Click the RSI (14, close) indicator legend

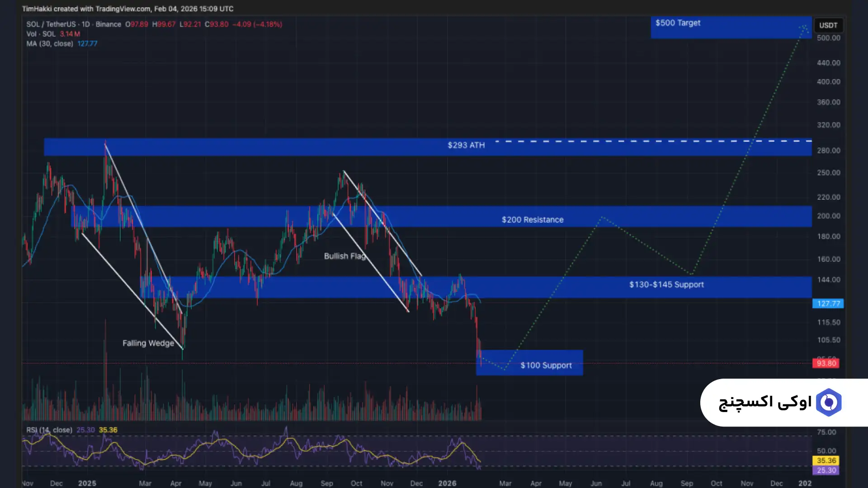click(49, 430)
